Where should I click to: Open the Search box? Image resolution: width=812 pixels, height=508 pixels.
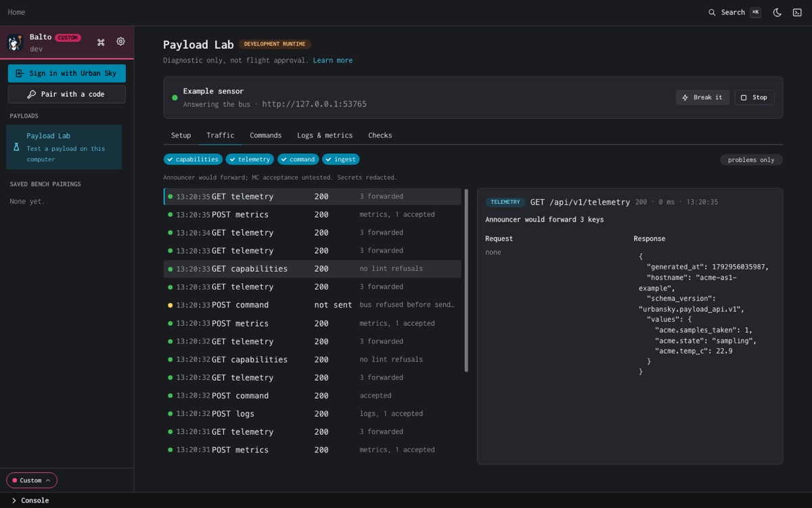[734, 12]
